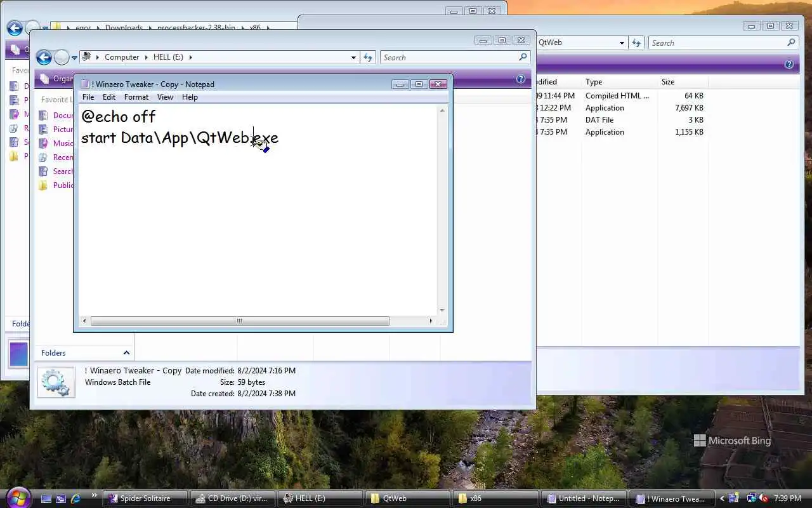Select the DAT File row in QtWeb window

tap(622, 120)
